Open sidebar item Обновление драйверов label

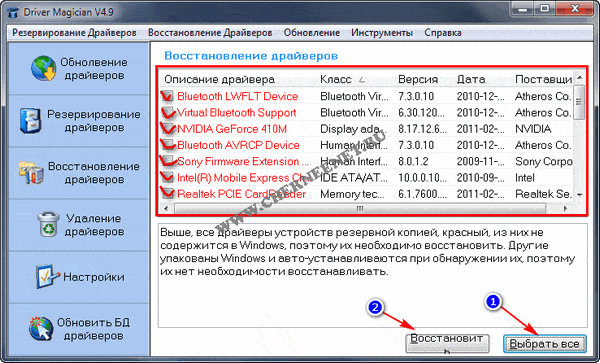click(x=94, y=68)
